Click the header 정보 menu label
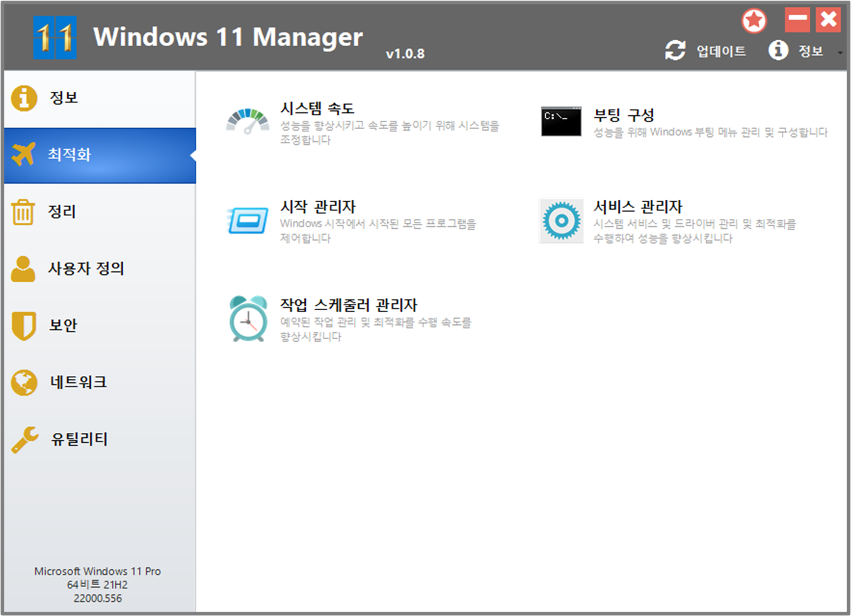Image resolution: width=851 pixels, height=616 pixels. [811, 51]
